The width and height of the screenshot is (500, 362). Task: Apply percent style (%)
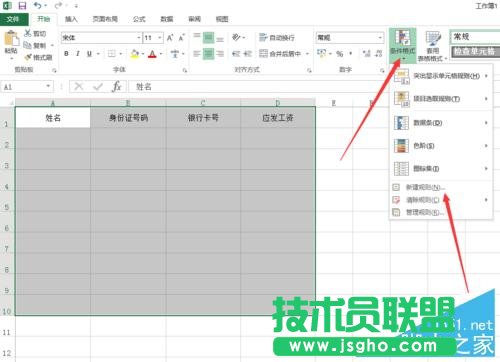(339, 53)
